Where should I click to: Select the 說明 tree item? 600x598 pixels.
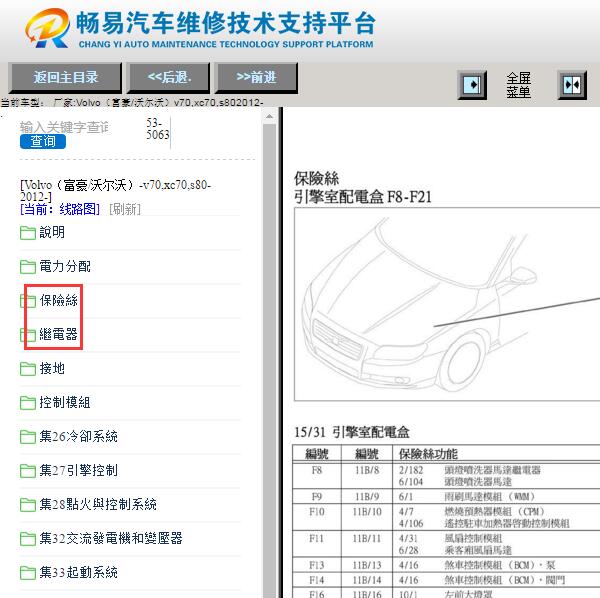pos(52,232)
